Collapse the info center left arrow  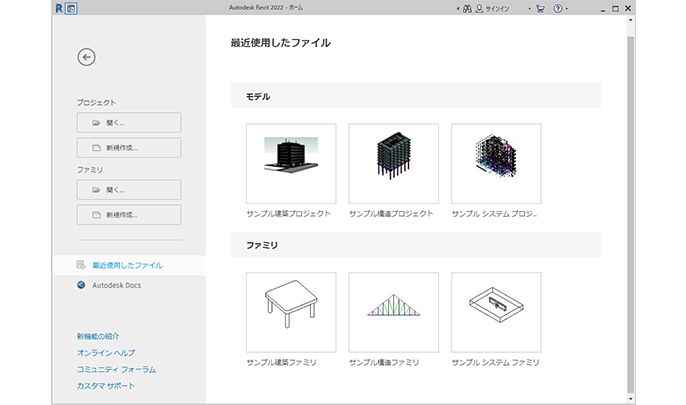coord(458,9)
